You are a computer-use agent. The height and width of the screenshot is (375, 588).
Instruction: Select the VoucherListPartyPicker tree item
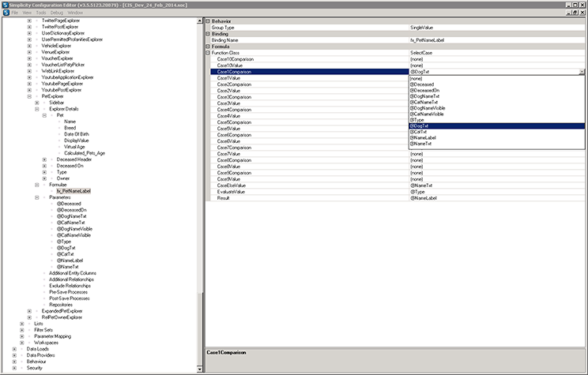(63, 65)
